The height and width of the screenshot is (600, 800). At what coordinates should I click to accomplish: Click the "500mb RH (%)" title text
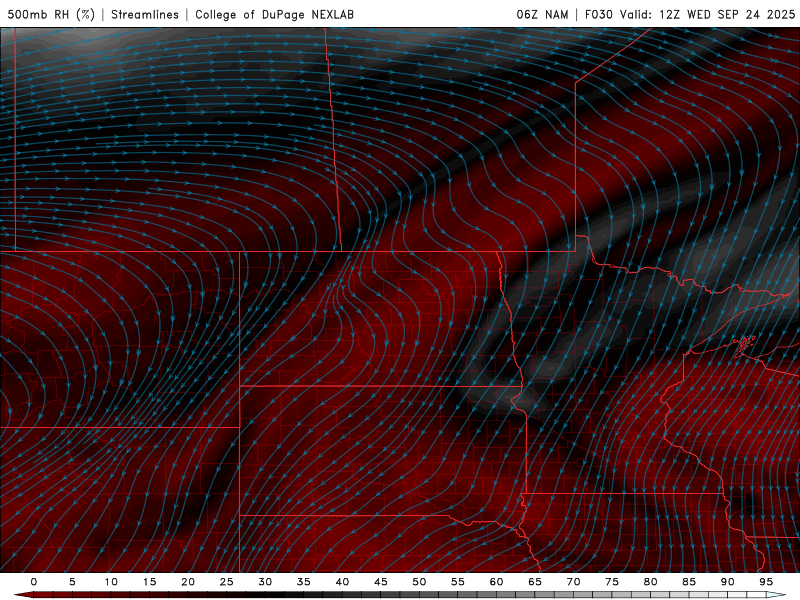(51, 14)
